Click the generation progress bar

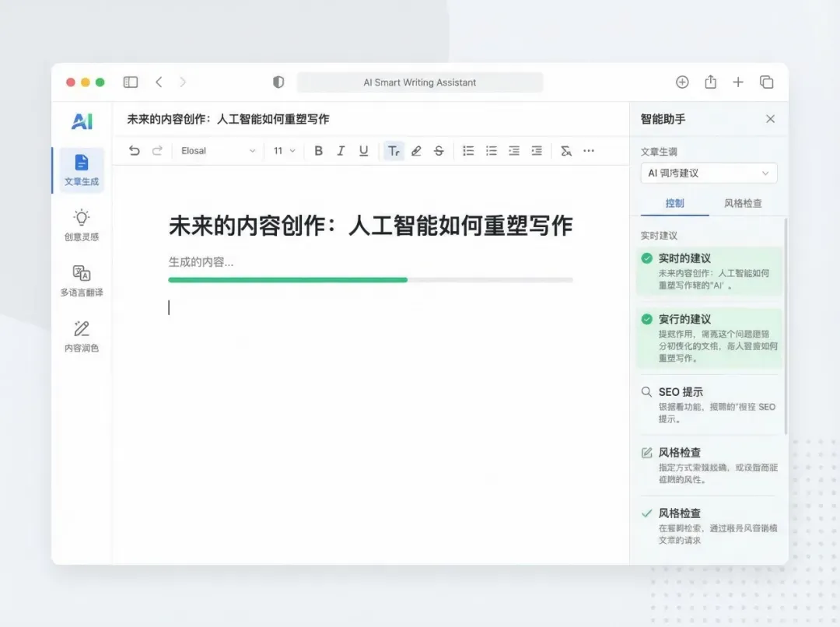[370, 280]
